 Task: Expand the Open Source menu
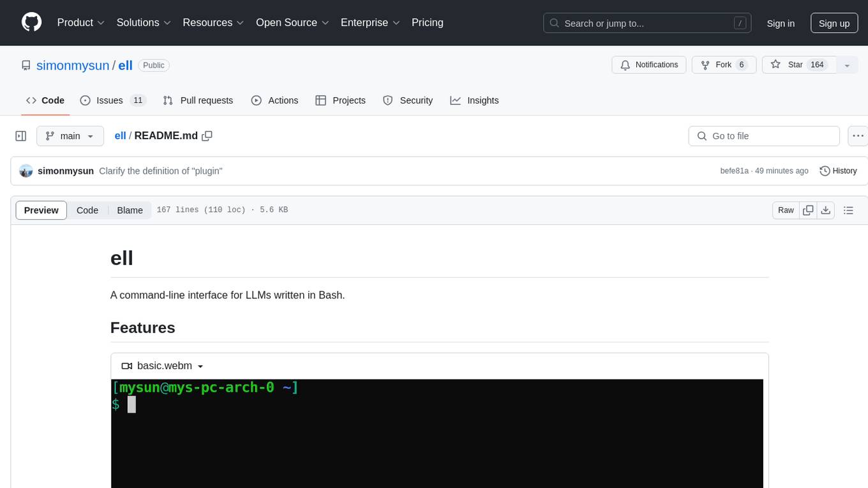(x=292, y=22)
